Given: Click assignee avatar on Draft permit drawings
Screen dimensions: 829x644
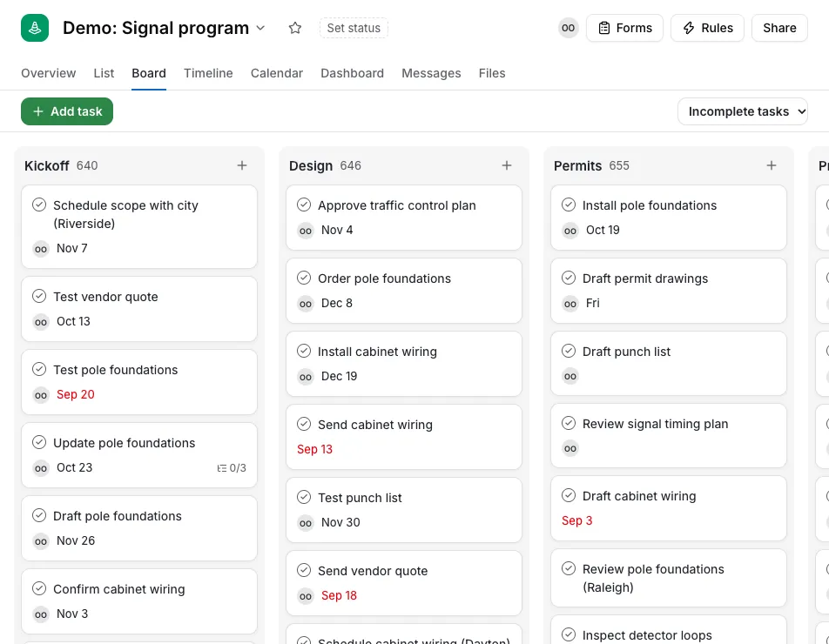Looking at the screenshot, I should (x=570, y=303).
